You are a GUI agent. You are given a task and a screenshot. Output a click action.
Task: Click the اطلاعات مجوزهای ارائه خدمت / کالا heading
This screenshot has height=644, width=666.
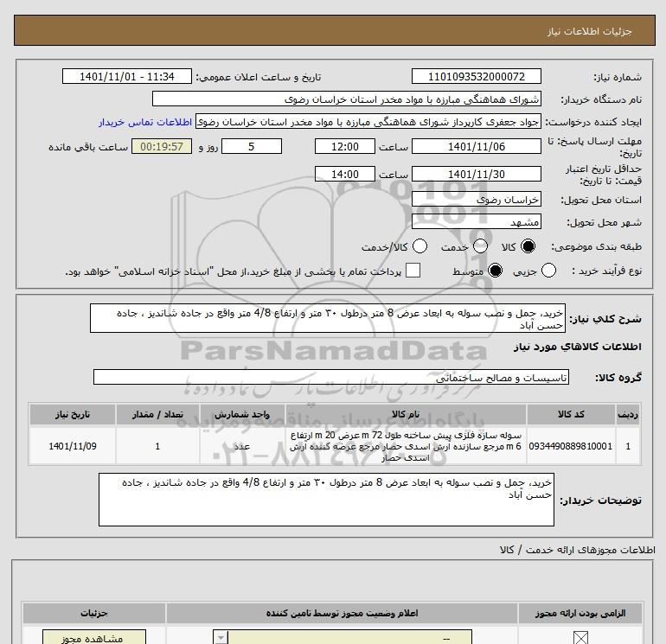pos(578,550)
